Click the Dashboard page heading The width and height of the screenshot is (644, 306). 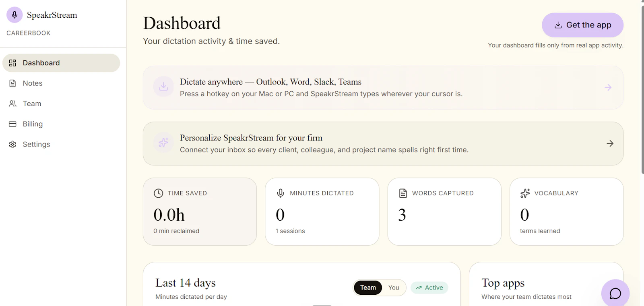182,23
